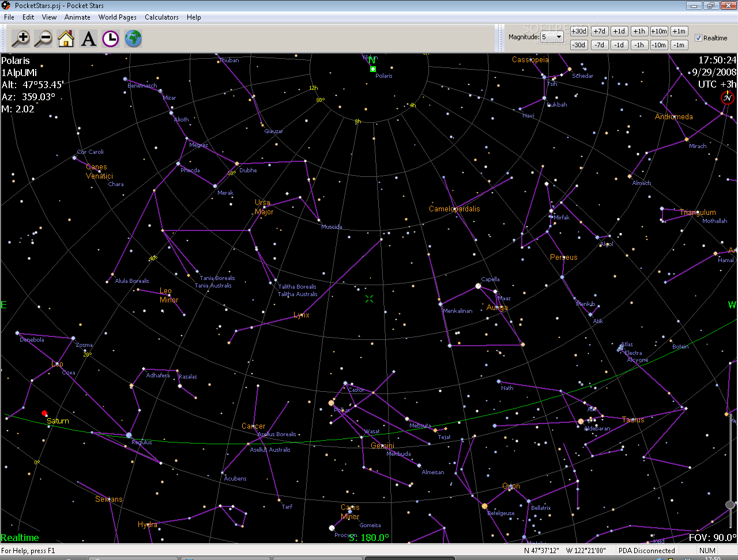Go back with the -10m button
The height and width of the screenshot is (560, 738).
[659, 45]
